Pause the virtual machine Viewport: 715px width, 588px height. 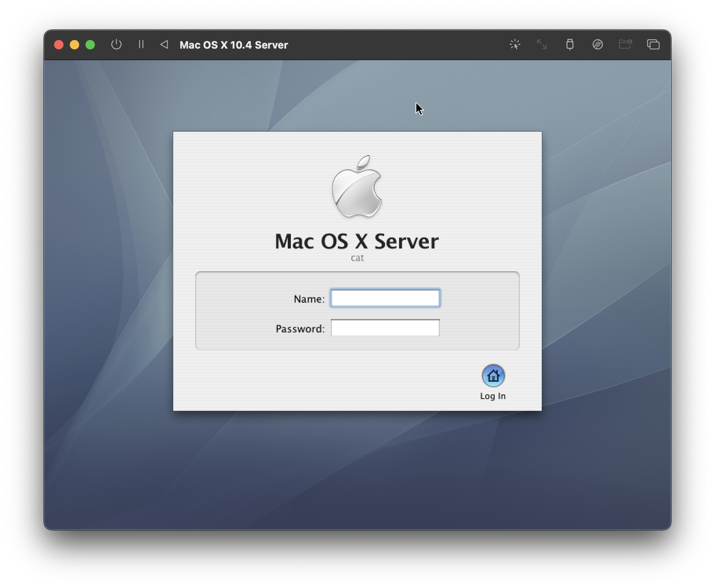coord(141,45)
